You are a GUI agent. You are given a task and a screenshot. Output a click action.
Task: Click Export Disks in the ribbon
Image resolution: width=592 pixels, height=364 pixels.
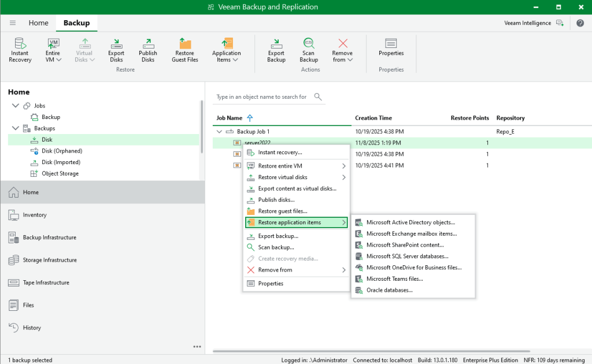116,50
